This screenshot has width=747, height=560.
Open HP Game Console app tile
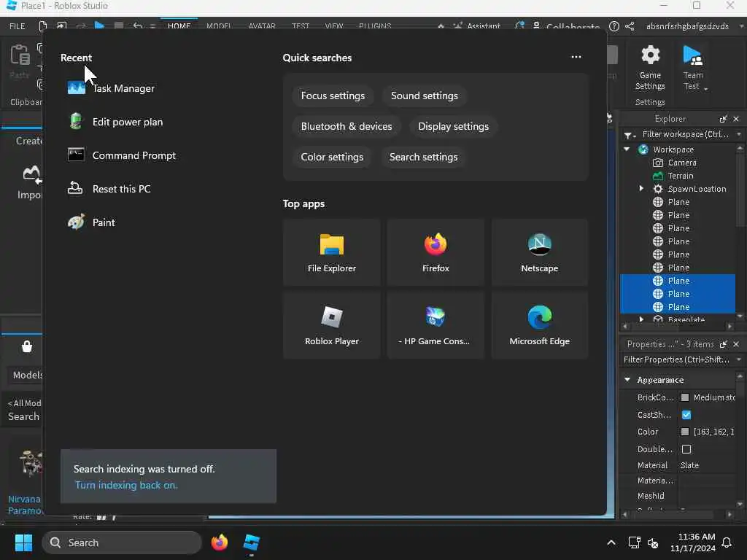tap(436, 325)
